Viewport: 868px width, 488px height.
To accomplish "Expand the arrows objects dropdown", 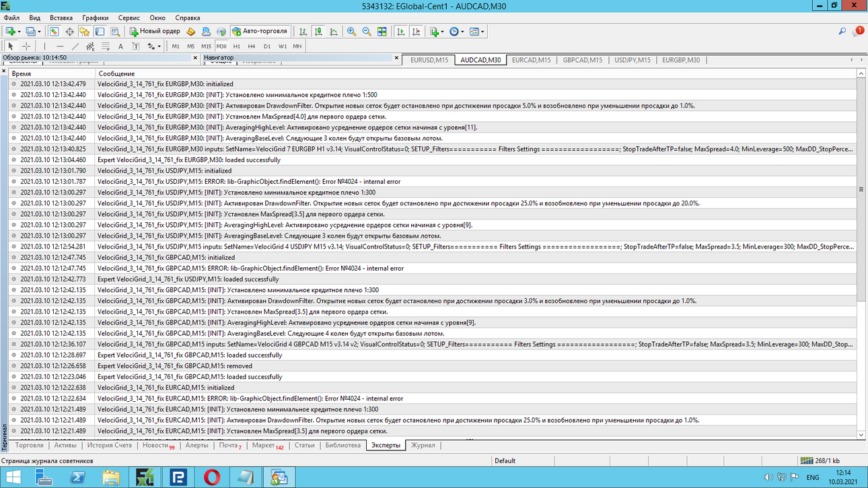I will click(159, 46).
